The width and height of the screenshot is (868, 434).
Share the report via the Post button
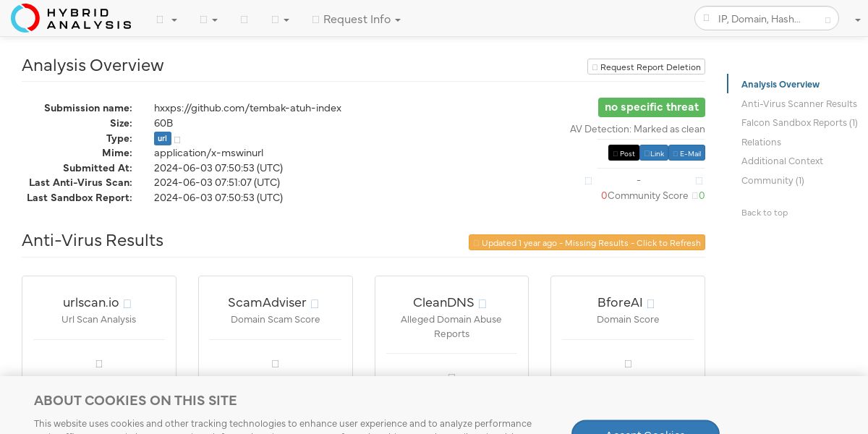pyautogui.click(x=624, y=153)
